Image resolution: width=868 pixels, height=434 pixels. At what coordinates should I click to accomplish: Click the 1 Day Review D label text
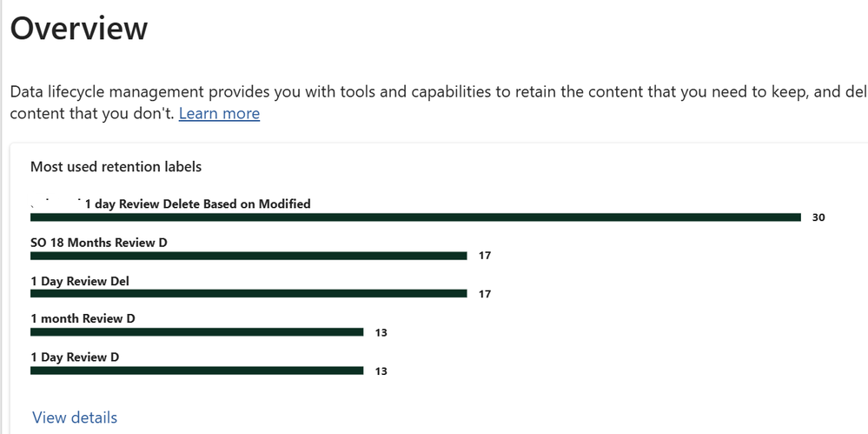point(75,357)
